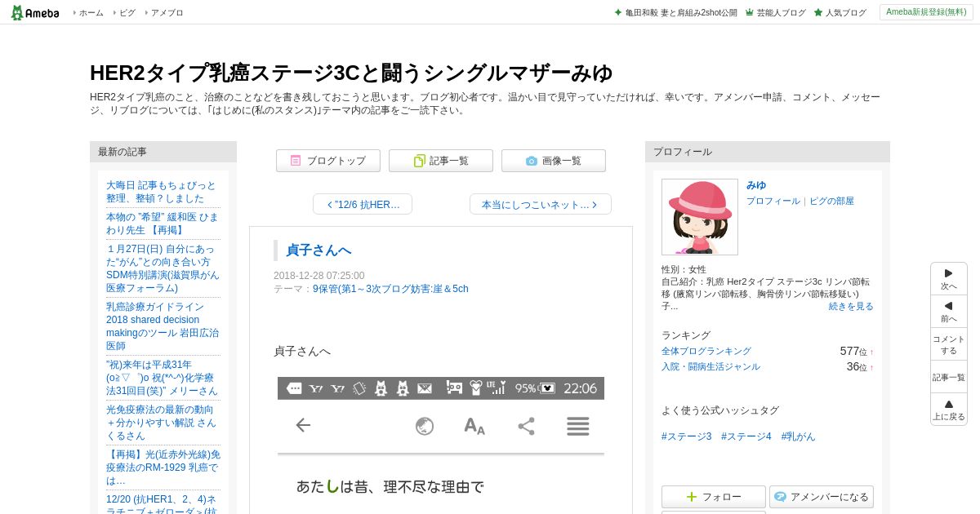
Task: Open recent article 光免疫療法の最新の動向
Action: [162, 423]
